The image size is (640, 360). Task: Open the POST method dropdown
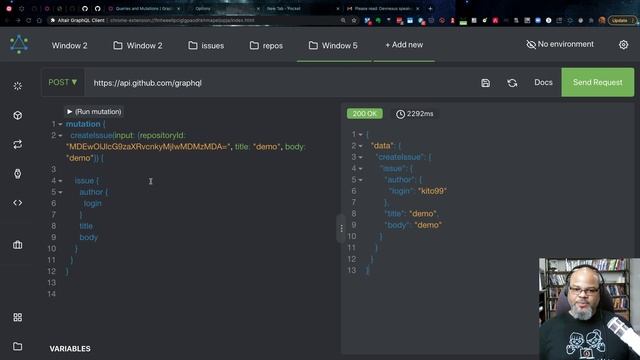coord(62,82)
